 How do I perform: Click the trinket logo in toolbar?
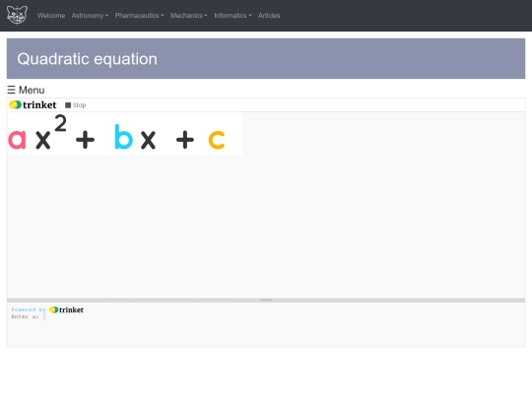coord(33,104)
